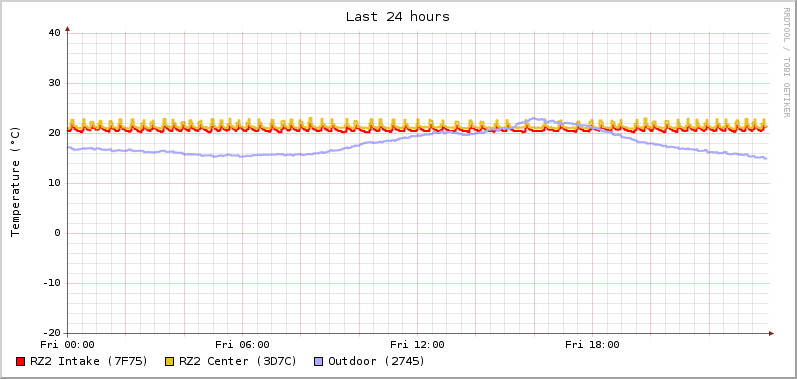
Task: Click the 'Temperature (°C)' axis label
Action: tap(15, 182)
